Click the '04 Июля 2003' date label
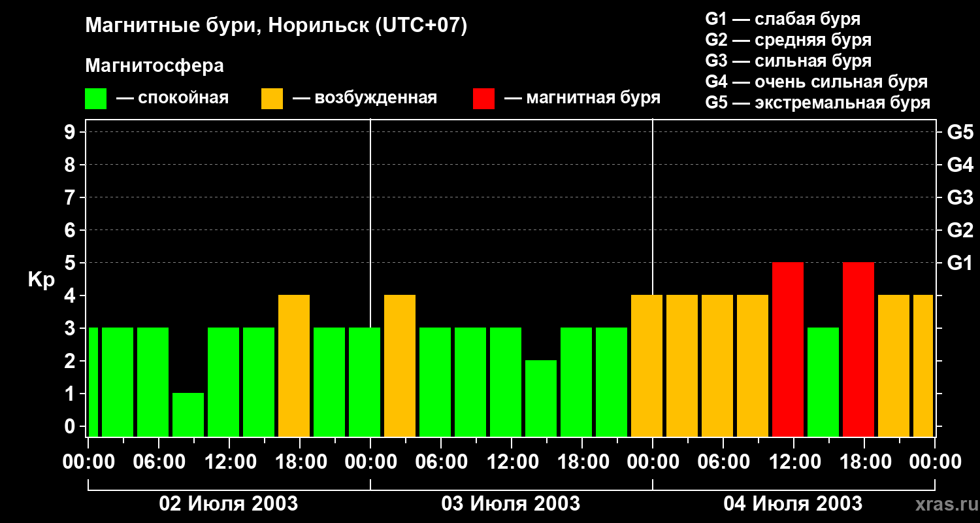Screen dimensions: 980x523 (x=793, y=503)
